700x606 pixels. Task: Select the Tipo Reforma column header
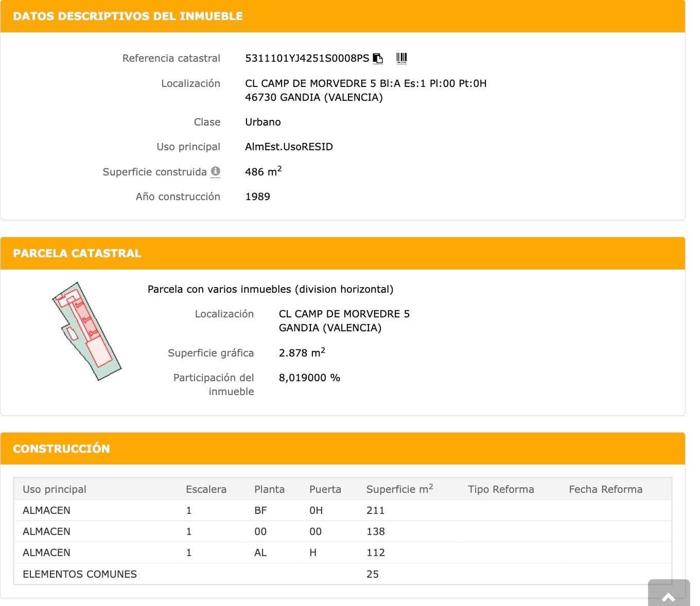point(501,489)
